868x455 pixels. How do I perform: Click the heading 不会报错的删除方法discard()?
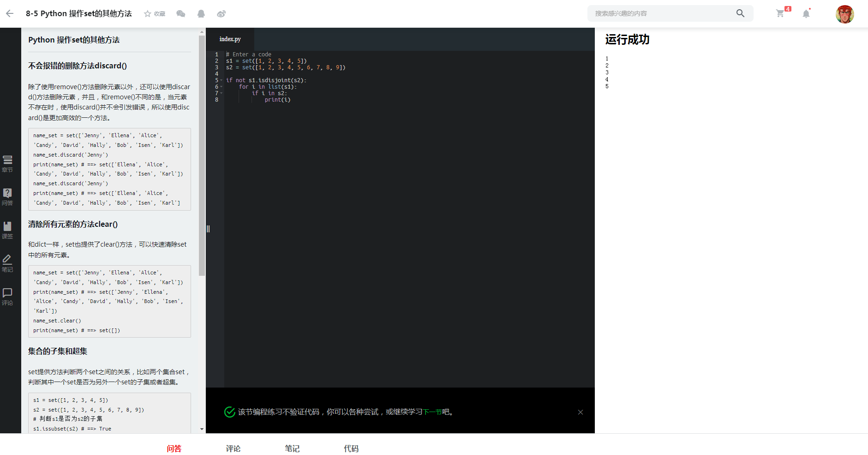(x=78, y=66)
